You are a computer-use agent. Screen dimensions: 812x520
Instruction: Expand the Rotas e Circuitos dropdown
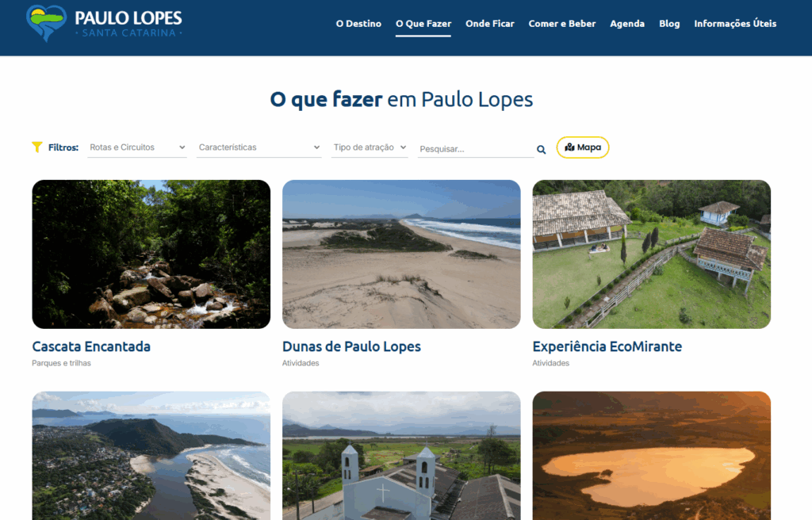click(x=137, y=147)
